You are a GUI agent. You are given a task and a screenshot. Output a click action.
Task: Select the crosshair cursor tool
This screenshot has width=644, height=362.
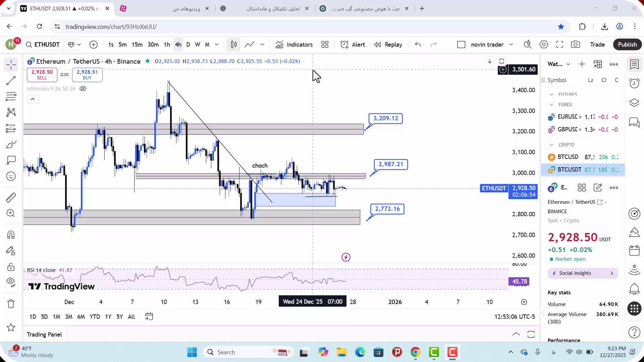point(11,64)
